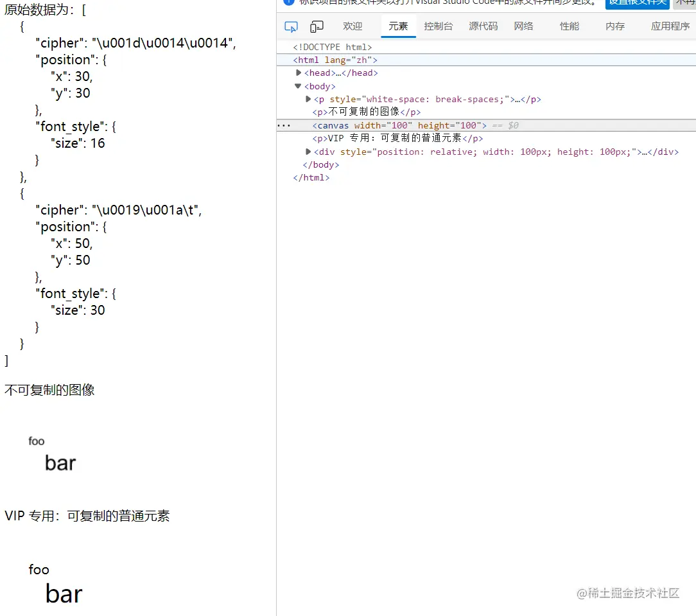This screenshot has height=616, width=696.
Task: Click the large copyable bar text at bottom
Action: coord(64,594)
